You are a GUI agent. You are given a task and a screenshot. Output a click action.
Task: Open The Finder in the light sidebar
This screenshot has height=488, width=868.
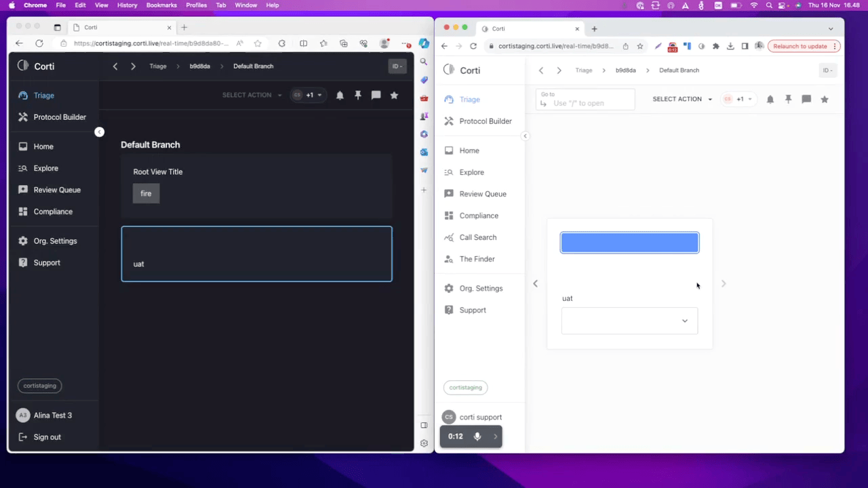pos(477,259)
